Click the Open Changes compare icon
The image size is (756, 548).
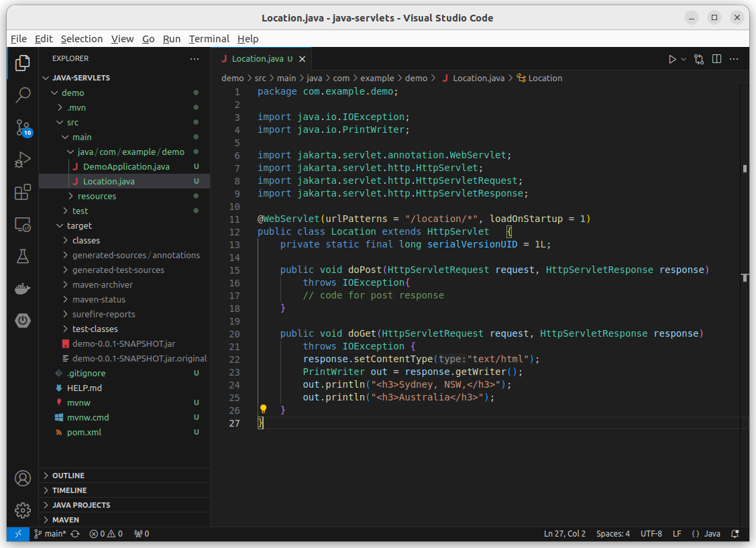tap(698, 59)
